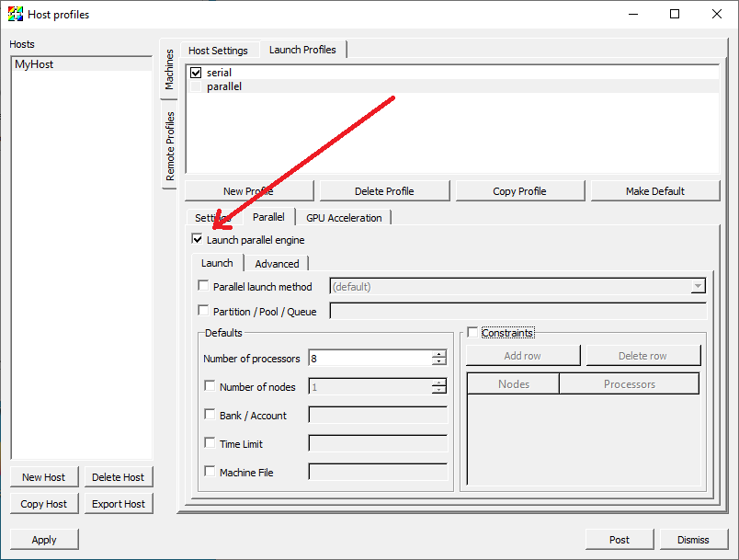
Task: Click the Delete Profile button
Action: pos(384,191)
